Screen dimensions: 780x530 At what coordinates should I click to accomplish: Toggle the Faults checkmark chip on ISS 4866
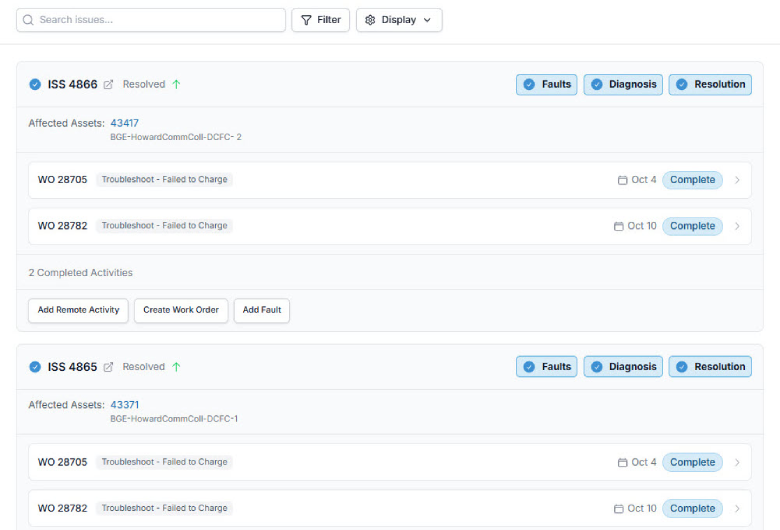coord(529,85)
